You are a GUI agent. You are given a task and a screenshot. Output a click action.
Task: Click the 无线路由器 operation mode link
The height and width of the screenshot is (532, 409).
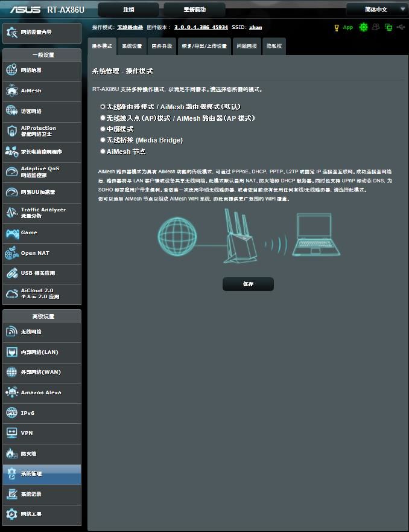click(130, 27)
